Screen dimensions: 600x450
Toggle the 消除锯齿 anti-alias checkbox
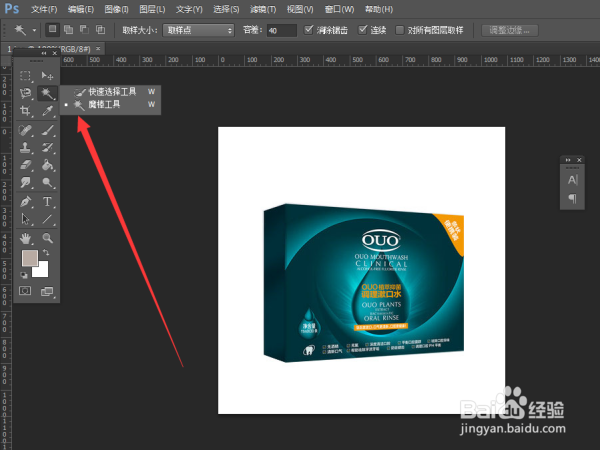click(308, 29)
